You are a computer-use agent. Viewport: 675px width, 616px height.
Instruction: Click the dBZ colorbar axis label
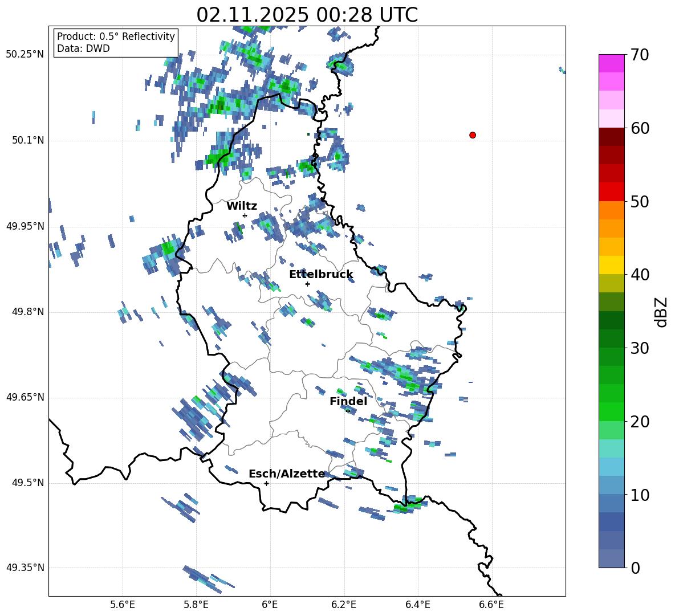[661, 312]
